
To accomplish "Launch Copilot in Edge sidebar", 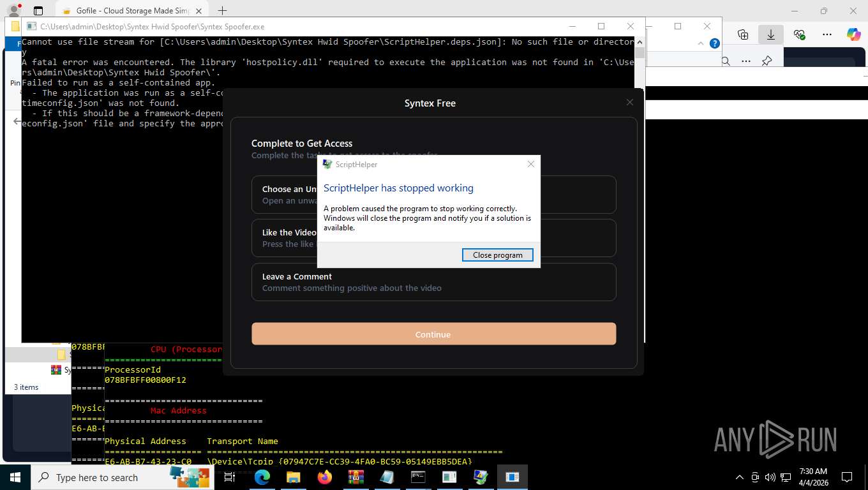I will coord(853,34).
